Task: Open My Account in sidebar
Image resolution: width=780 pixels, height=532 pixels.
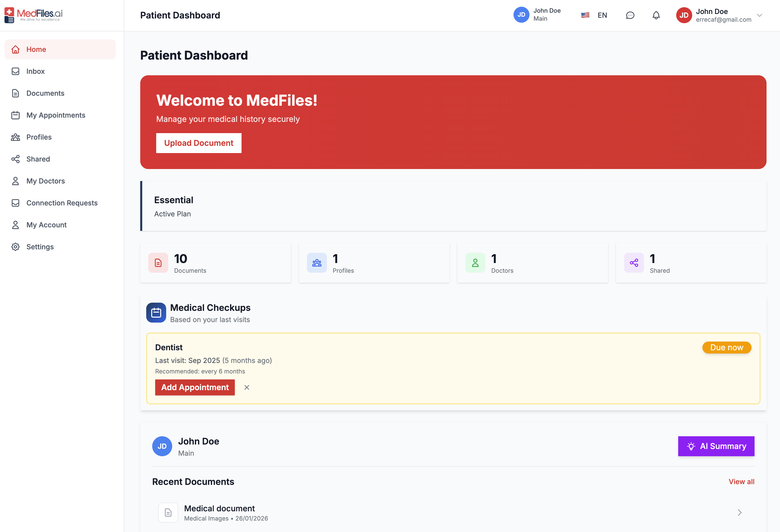Action: (x=60, y=225)
